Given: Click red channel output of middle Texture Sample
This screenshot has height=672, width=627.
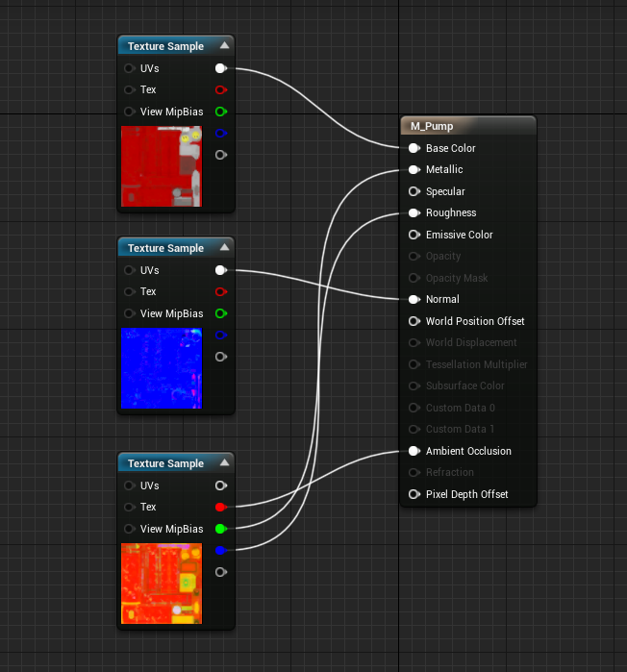Looking at the screenshot, I should (x=221, y=292).
